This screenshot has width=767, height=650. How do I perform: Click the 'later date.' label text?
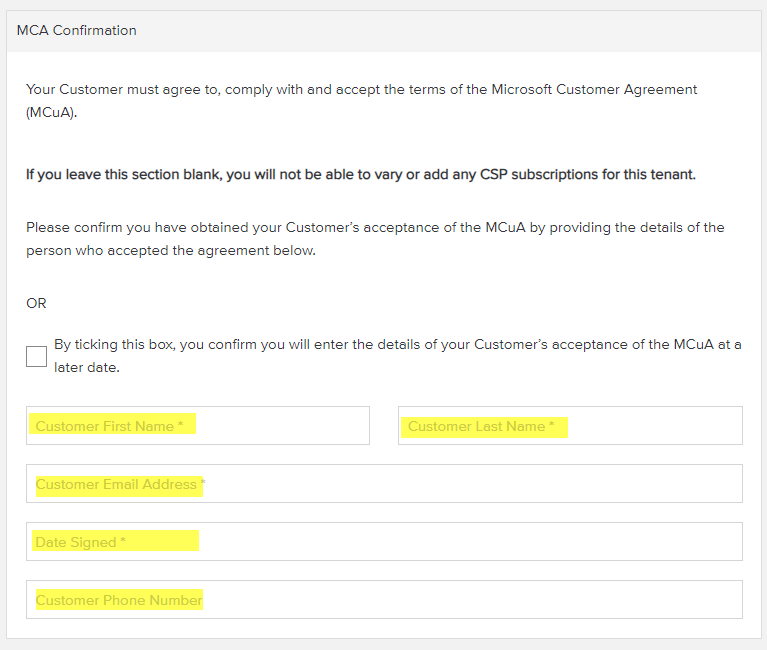coord(87,367)
